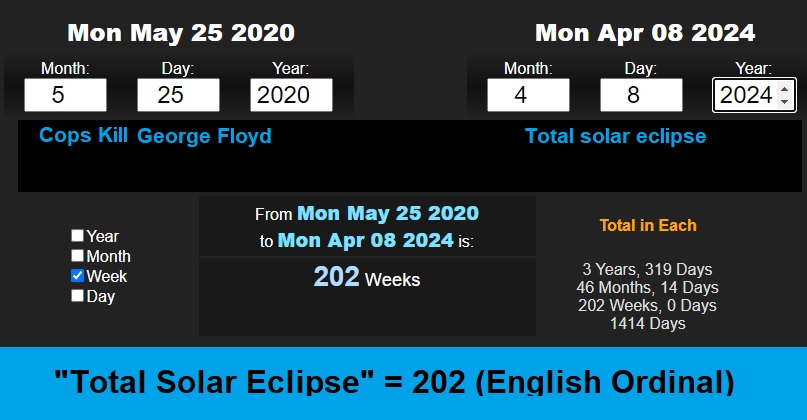Viewport: 807px width, 420px height.
Task: Click the start date Month field
Action: [x=65, y=95]
